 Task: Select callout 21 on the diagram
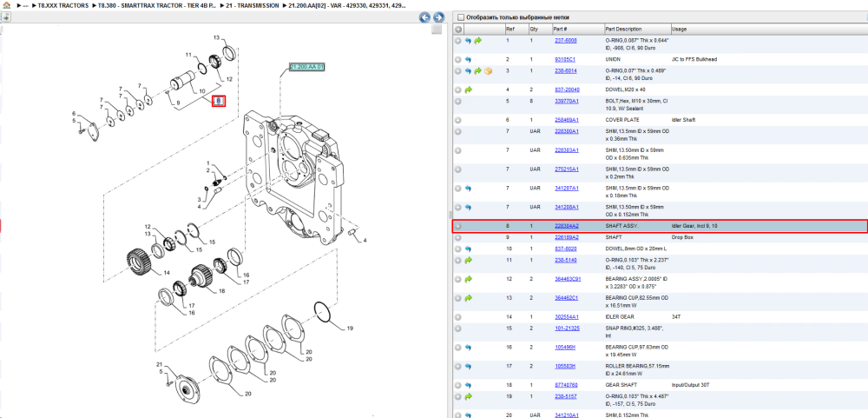click(160, 364)
